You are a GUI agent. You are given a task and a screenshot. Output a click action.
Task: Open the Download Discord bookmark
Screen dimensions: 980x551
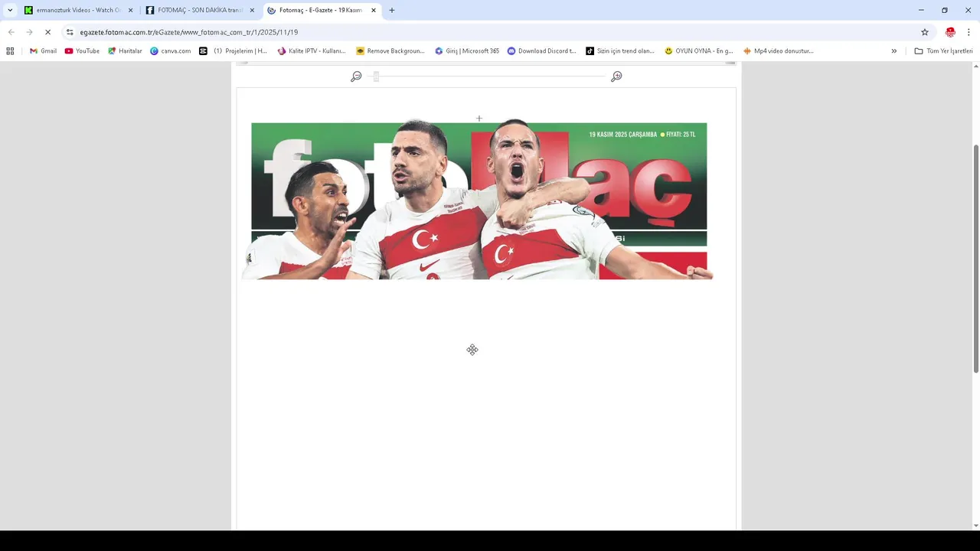pos(541,51)
